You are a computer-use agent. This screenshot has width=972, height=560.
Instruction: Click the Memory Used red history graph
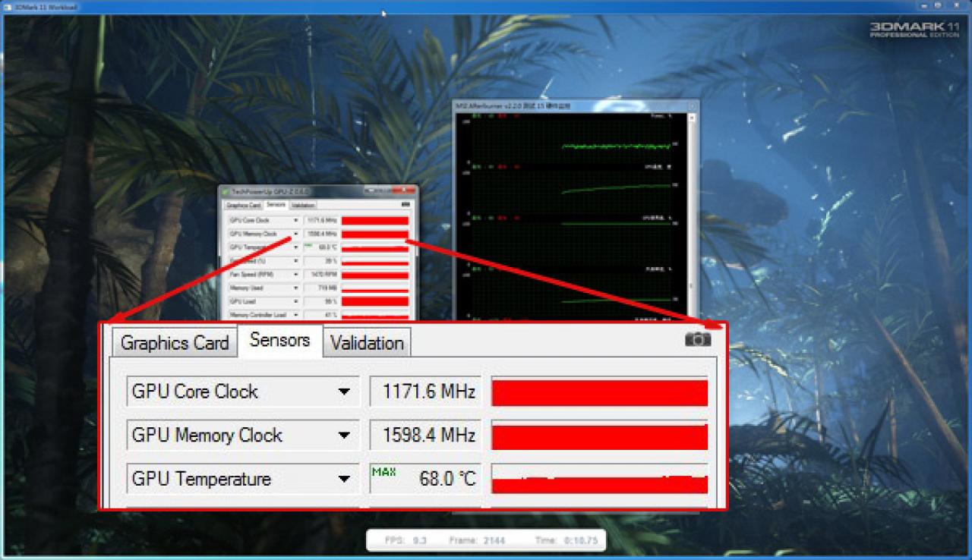(375, 288)
